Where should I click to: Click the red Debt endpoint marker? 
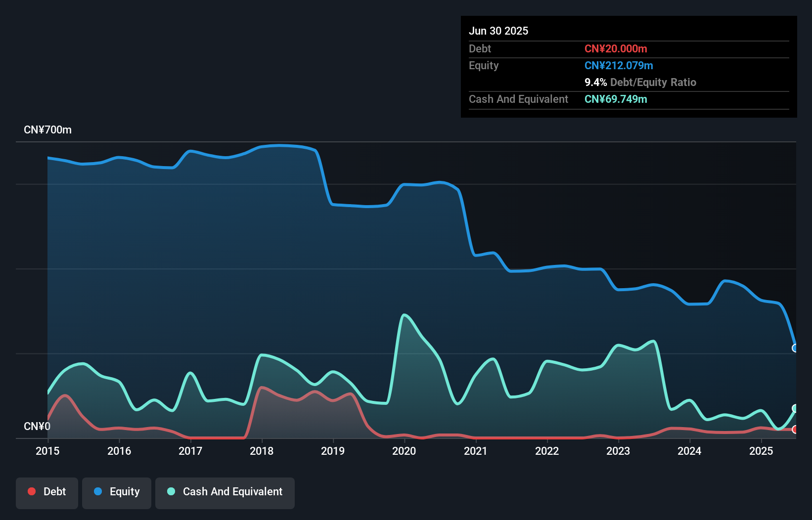coord(795,430)
